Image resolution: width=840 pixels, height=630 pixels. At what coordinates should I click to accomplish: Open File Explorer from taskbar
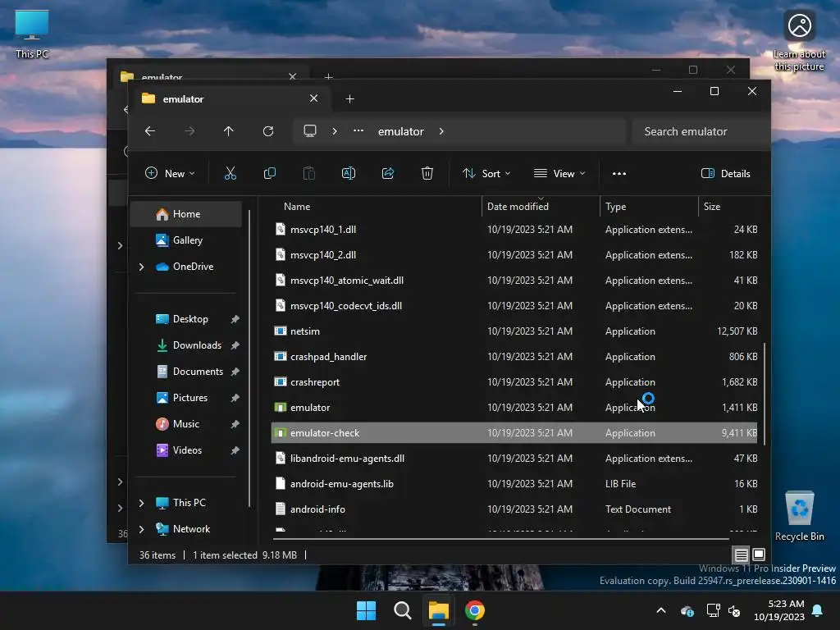pos(438,610)
